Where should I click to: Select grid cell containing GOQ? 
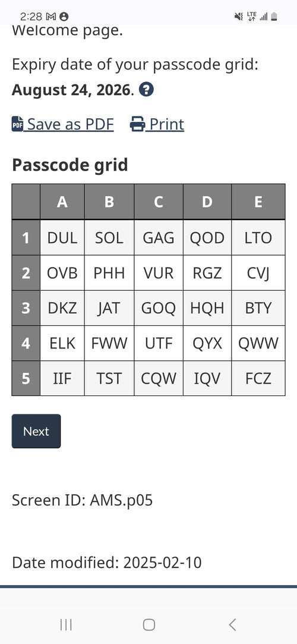[x=159, y=308]
